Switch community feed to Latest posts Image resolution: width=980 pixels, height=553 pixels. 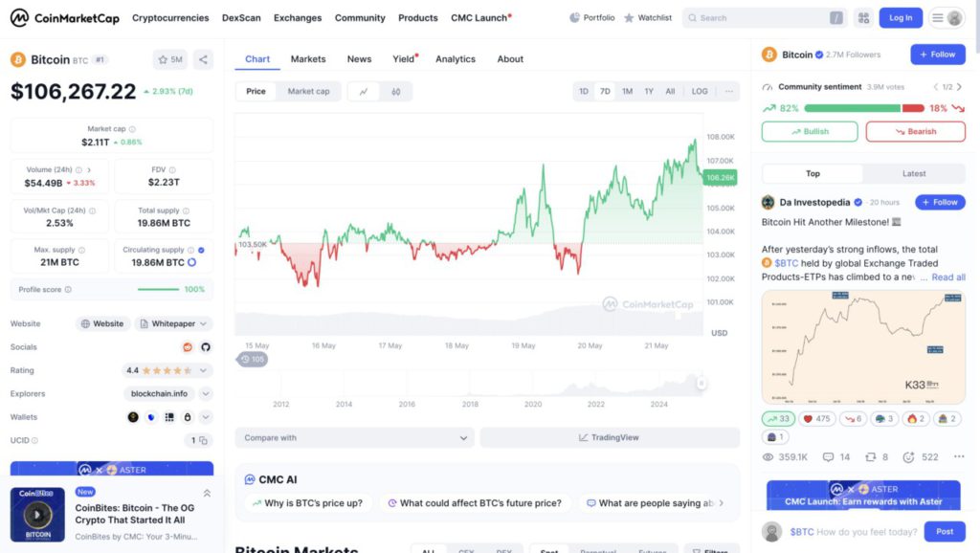(914, 174)
